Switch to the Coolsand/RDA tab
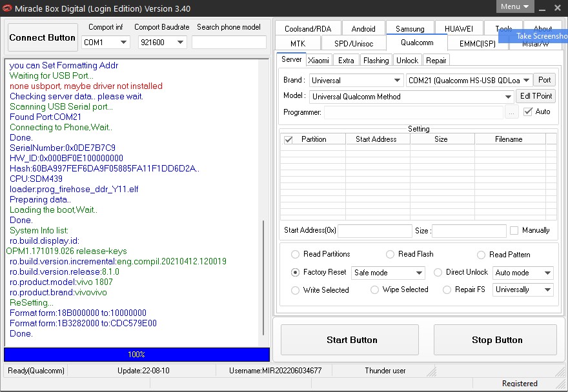The height and width of the screenshot is (392, 568). click(308, 28)
